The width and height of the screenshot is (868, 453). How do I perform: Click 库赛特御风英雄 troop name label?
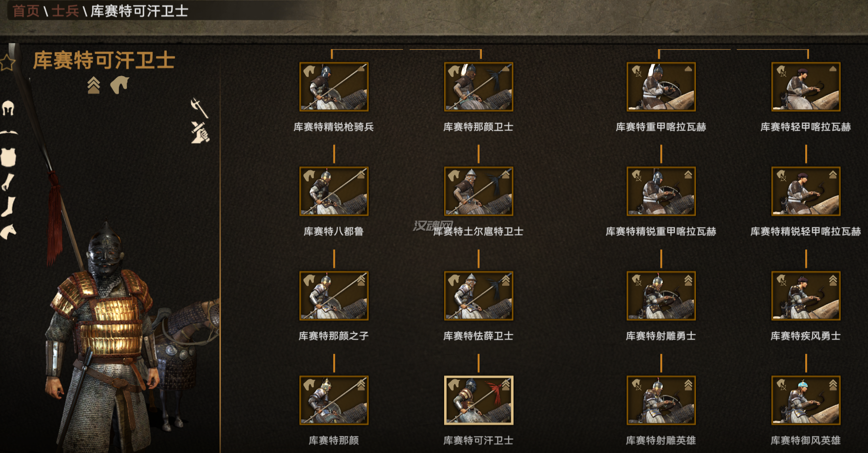click(806, 440)
